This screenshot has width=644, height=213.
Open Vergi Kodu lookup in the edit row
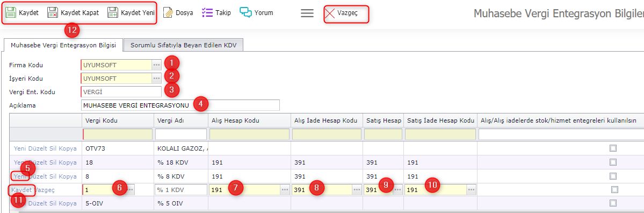click(130, 189)
